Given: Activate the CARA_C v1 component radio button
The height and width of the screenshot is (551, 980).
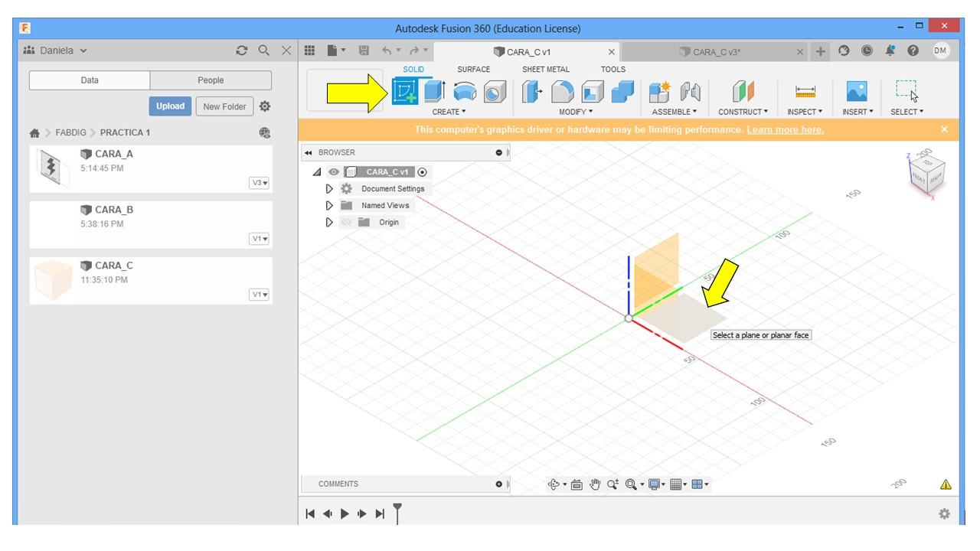Looking at the screenshot, I should [x=423, y=172].
